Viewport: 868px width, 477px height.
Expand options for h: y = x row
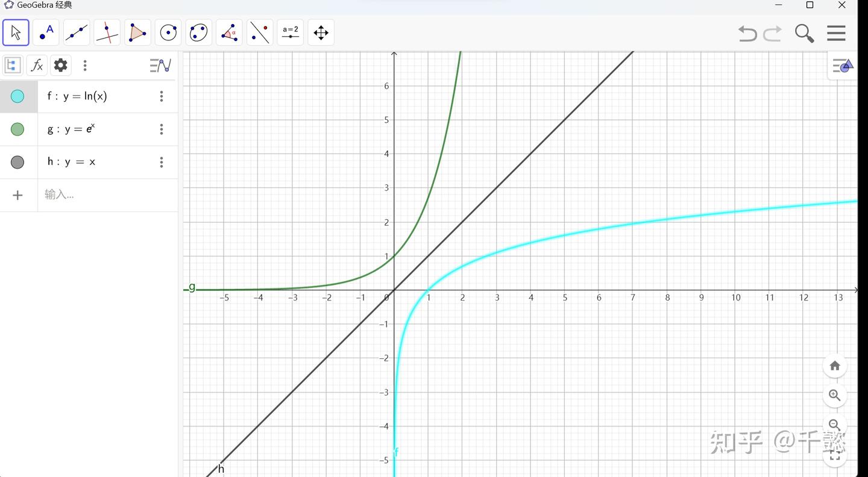click(161, 162)
